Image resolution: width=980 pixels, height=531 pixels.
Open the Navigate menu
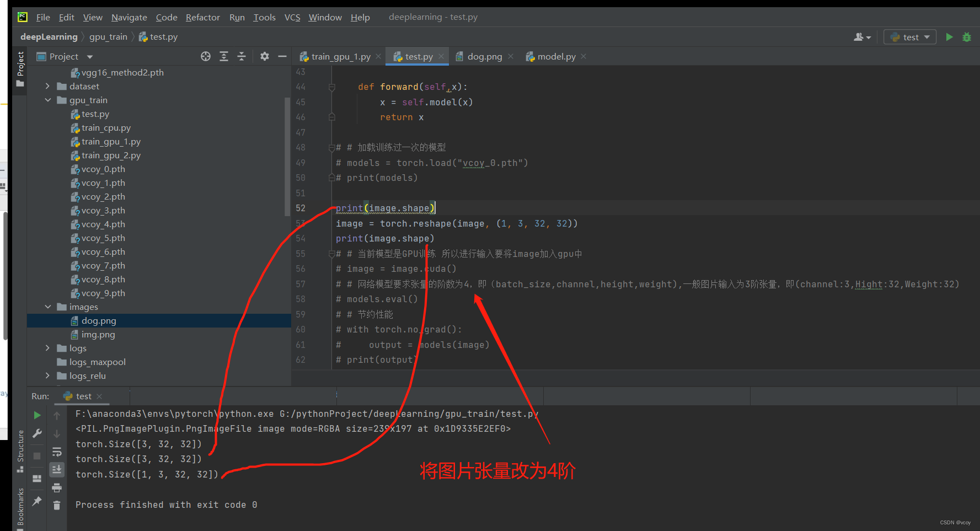pyautogui.click(x=129, y=17)
